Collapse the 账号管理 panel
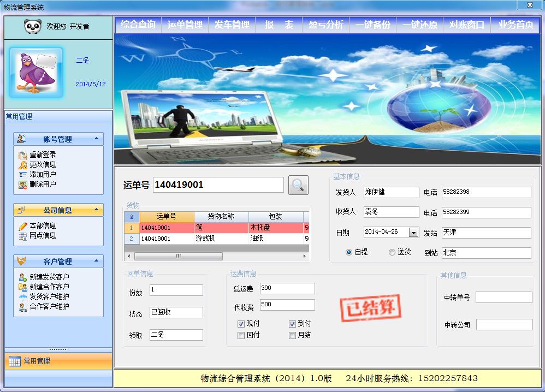Viewport: 545px width, 392px height. coord(96,139)
